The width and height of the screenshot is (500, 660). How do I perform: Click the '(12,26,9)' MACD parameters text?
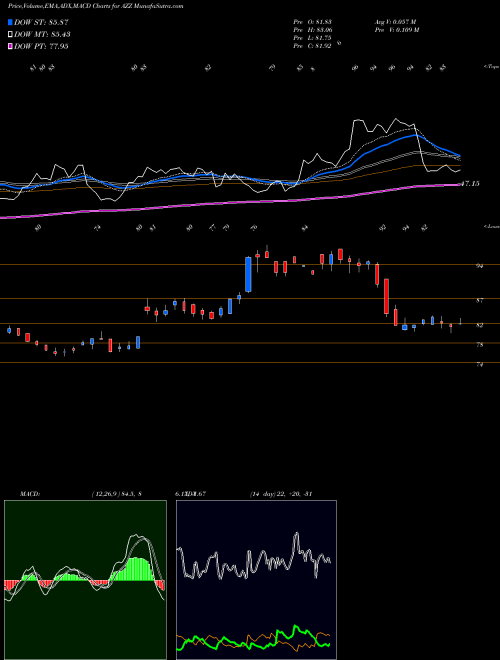point(106,494)
